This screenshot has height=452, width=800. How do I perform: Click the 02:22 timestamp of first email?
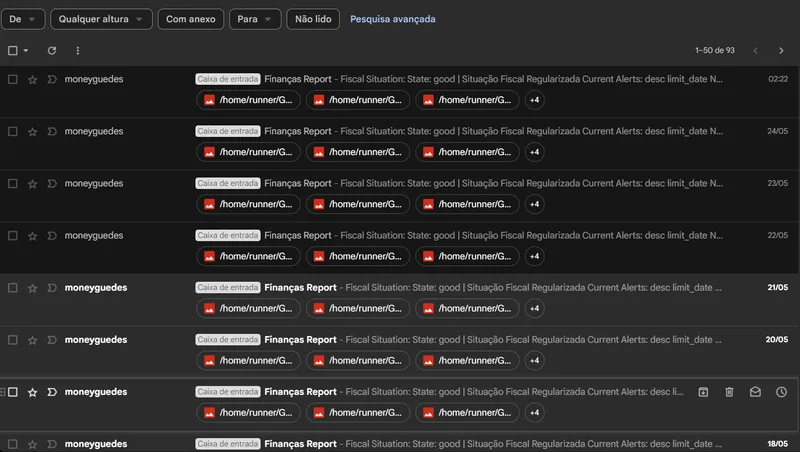click(778, 79)
